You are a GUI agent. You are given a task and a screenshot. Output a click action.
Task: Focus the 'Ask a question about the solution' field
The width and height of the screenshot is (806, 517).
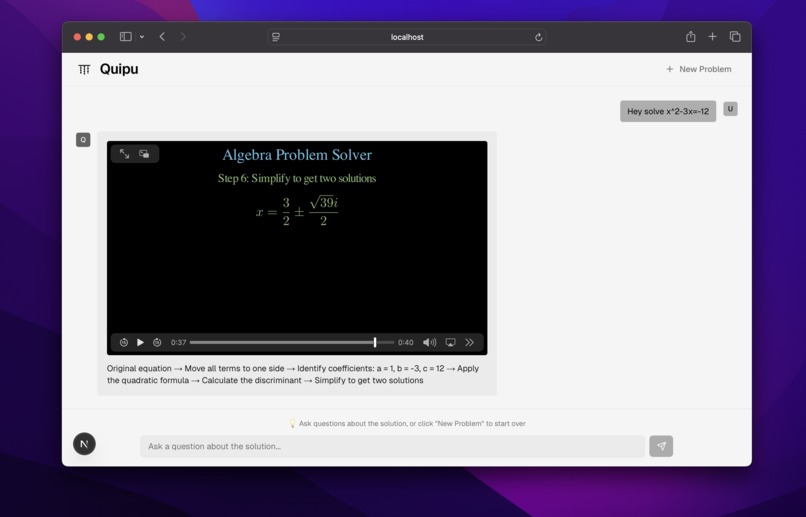click(392, 446)
